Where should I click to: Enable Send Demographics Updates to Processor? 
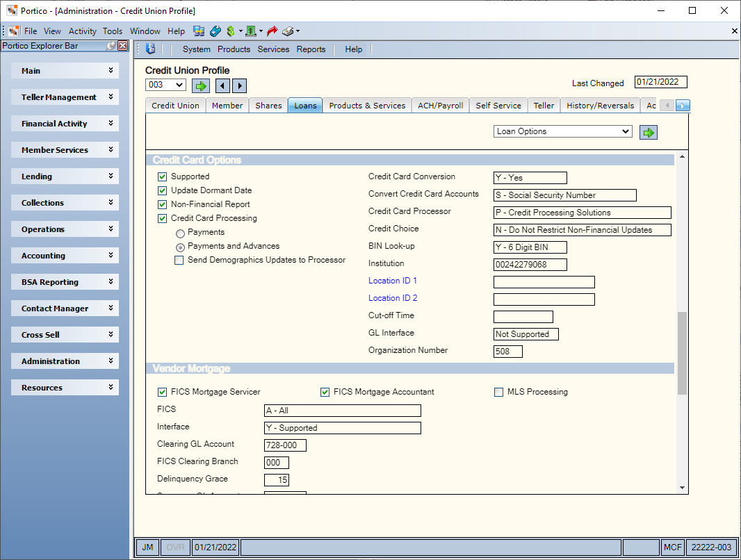click(179, 260)
